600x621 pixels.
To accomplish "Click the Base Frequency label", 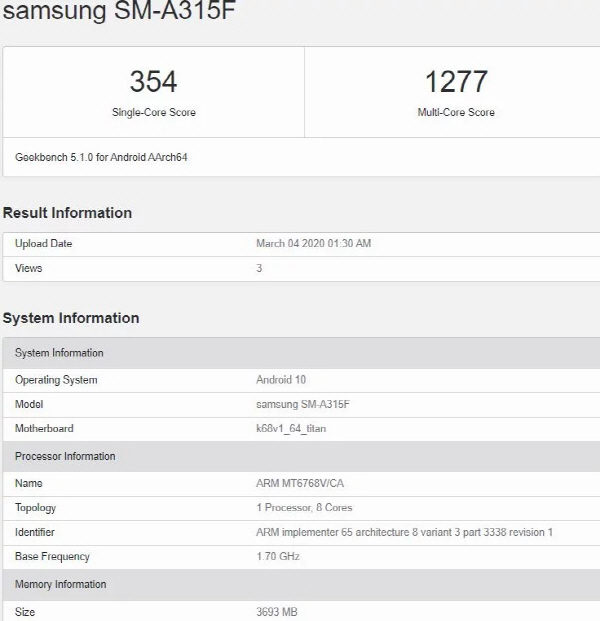I will [x=52, y=556].
